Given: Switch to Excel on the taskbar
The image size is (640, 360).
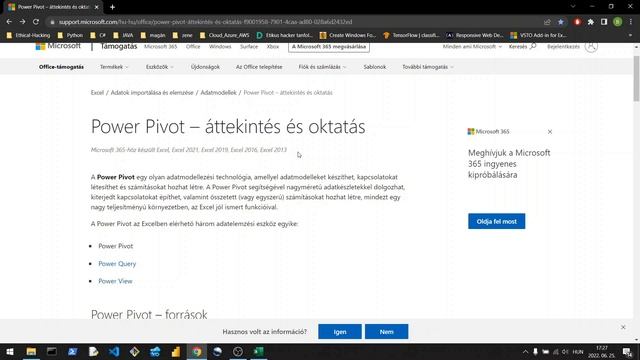Looking at the screenshot, I should click(x=258, y=351).
